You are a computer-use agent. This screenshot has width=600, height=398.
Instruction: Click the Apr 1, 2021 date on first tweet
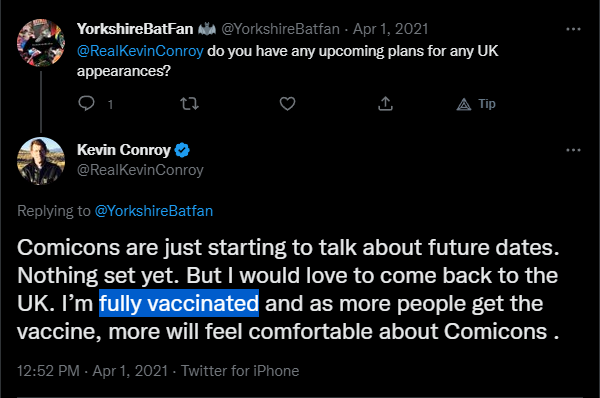pos(390,29)
